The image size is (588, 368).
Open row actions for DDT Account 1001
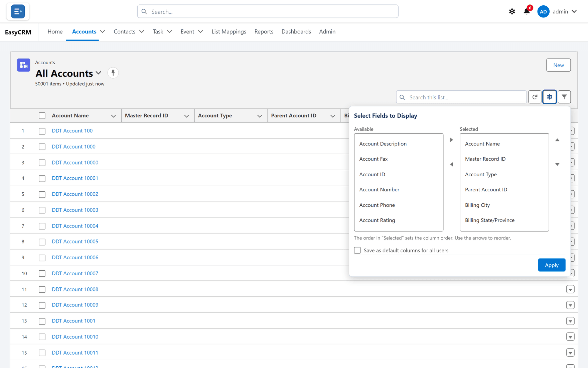570,321
